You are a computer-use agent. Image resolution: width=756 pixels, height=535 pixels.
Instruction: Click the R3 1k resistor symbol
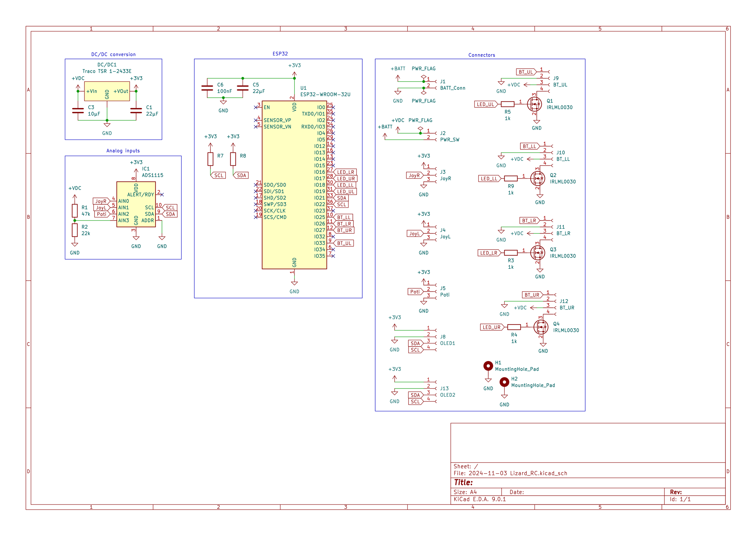[511, 253]
